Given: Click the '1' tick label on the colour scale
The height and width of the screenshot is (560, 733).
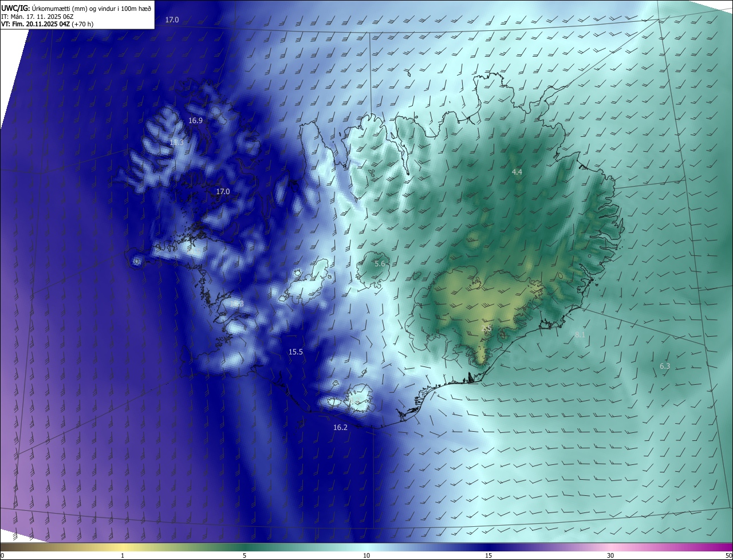Looking at the screenshot, I should pos(123,555).
